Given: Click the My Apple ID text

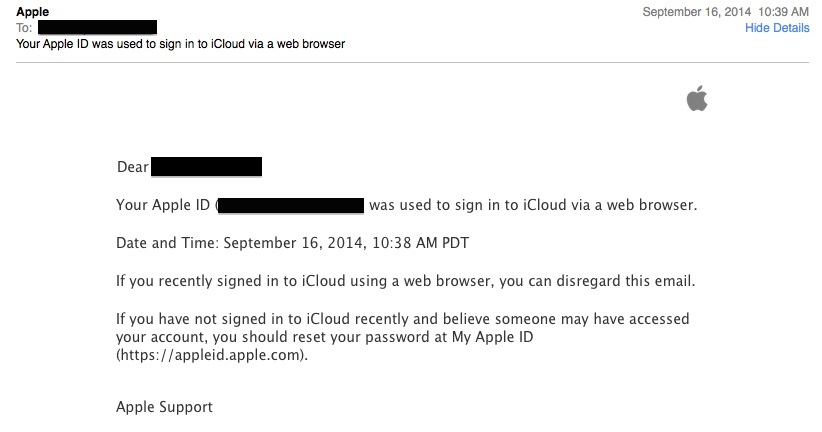Looking at the screenshot, I should pyautogui.click(x=492, y=337).
